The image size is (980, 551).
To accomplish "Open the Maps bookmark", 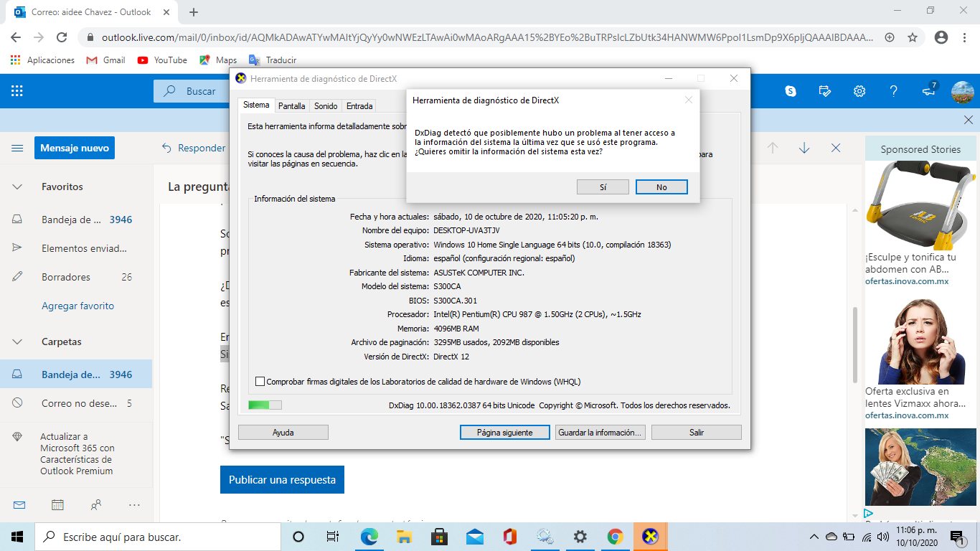I will (218, 60).
